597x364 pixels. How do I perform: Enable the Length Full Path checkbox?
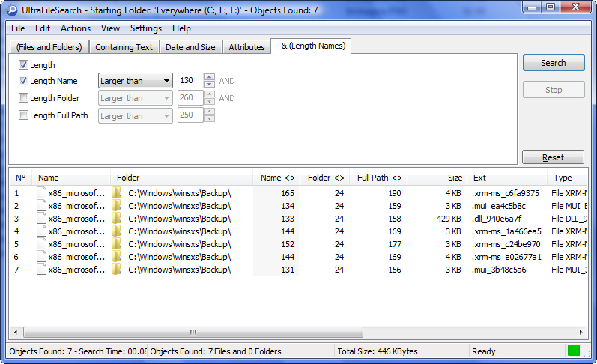pos(23,115)
